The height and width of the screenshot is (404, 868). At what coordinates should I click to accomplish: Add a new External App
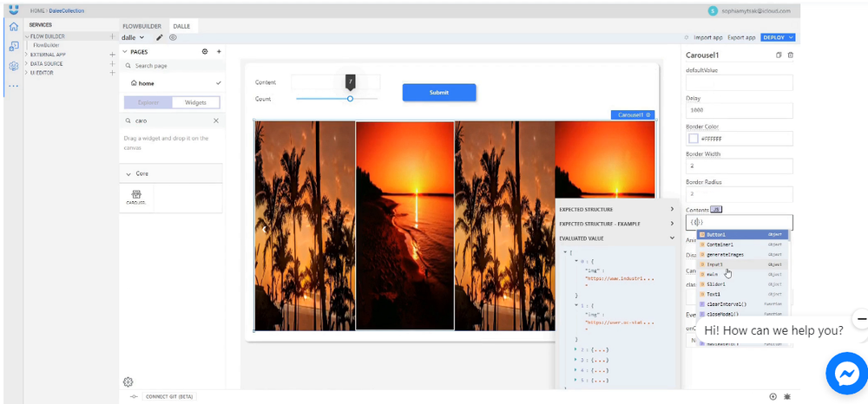click(112, 55)
